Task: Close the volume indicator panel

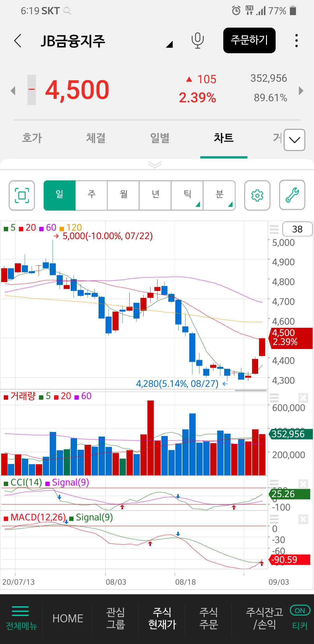Action: pos(303,398)
